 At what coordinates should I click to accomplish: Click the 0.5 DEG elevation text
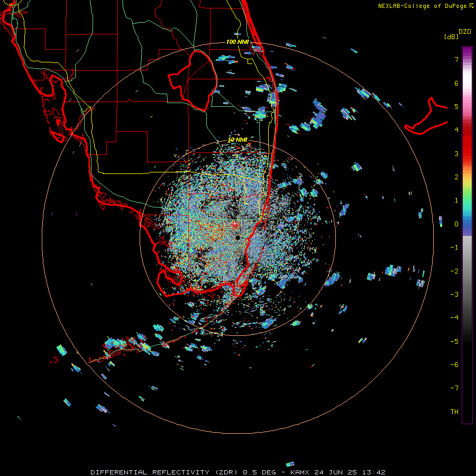(x=259, y=472)
